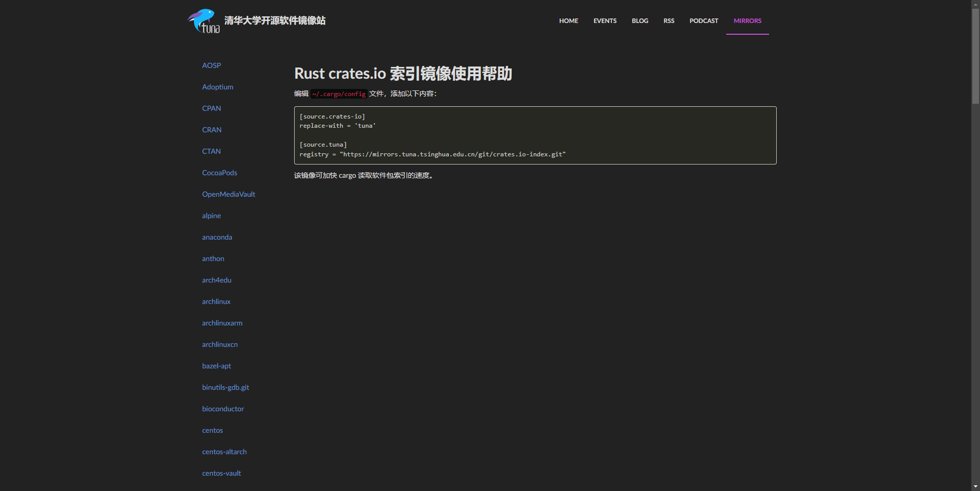Open the bioconductor mirror help link
This screenshot has width=980, height=491.
pos(223,409)
